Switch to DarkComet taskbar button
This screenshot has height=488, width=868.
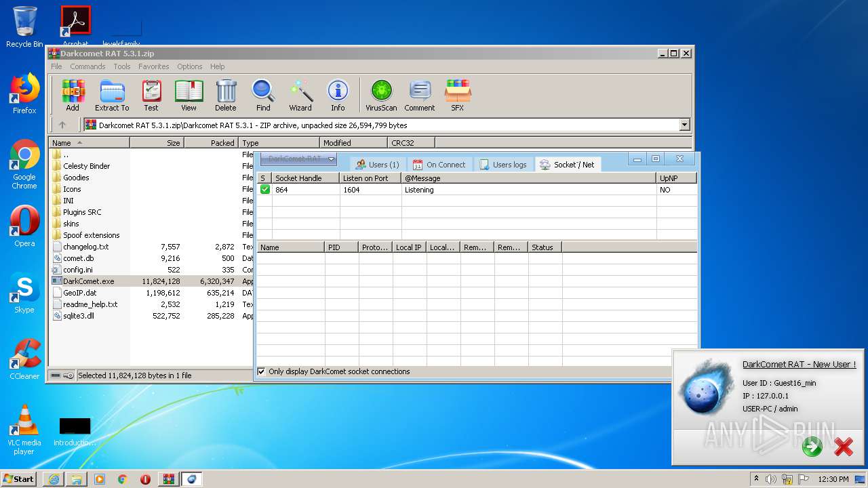point(192,479)
